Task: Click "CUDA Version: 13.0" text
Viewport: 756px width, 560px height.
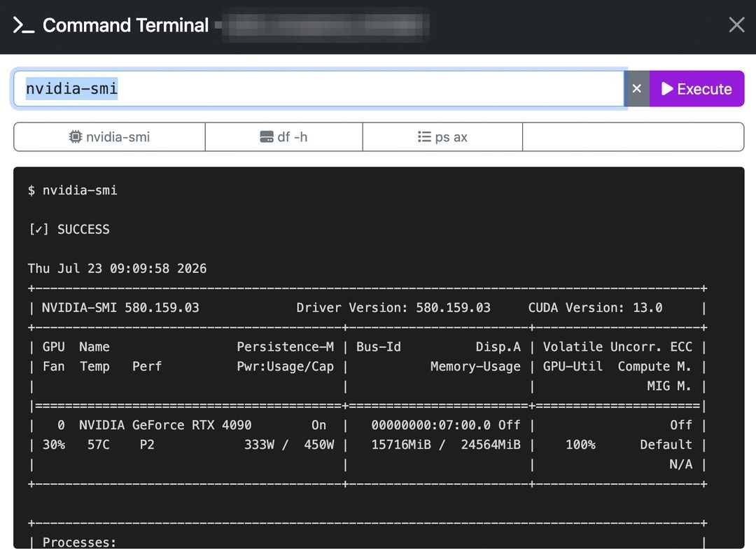Action: click(596, 308)
